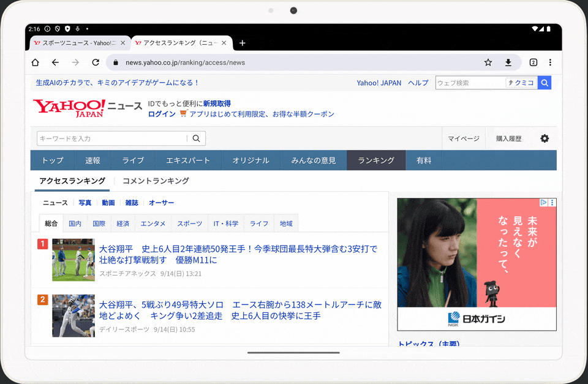
Task: Click the lock icon in the address bar
Action: click(x=115, y=62)
